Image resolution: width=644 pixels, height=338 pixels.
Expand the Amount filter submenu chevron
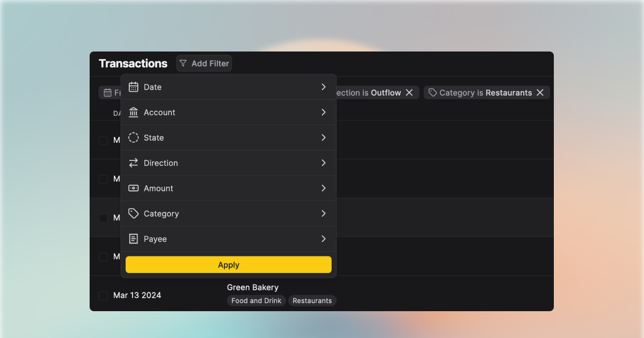(323, 188)
